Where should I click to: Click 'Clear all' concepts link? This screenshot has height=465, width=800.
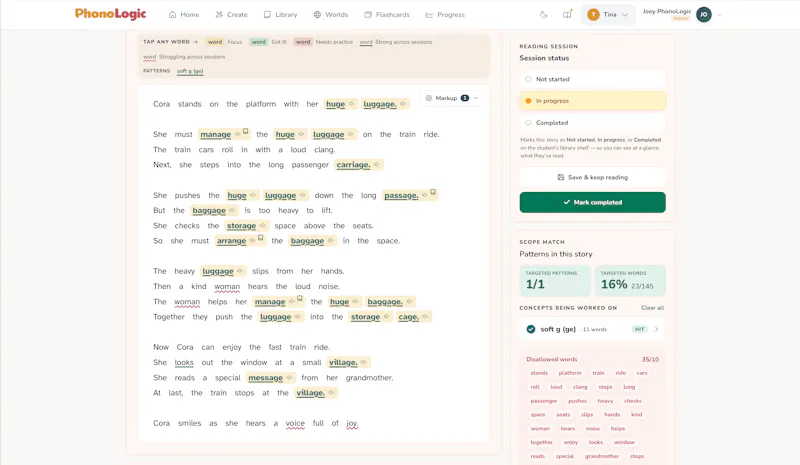653,308
